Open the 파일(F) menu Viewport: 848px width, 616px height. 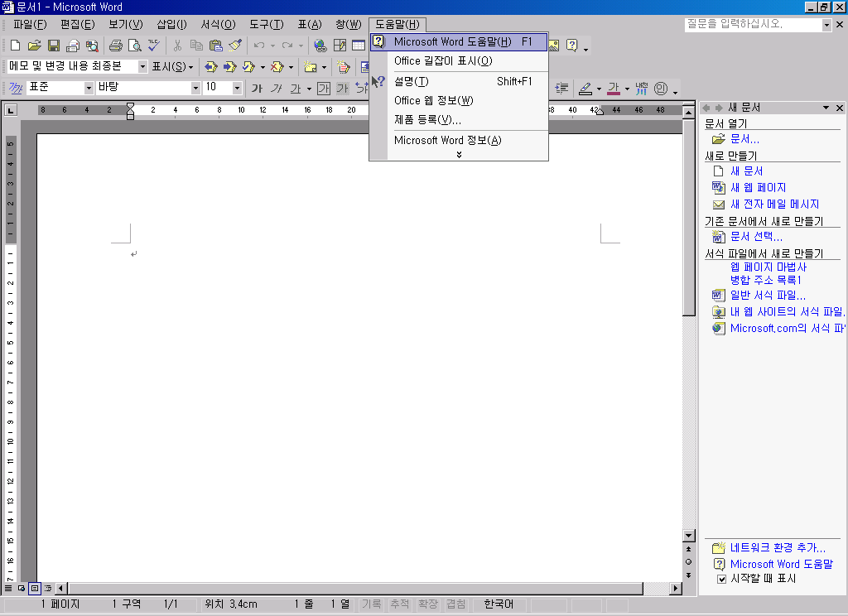click(x=31, y=24)
